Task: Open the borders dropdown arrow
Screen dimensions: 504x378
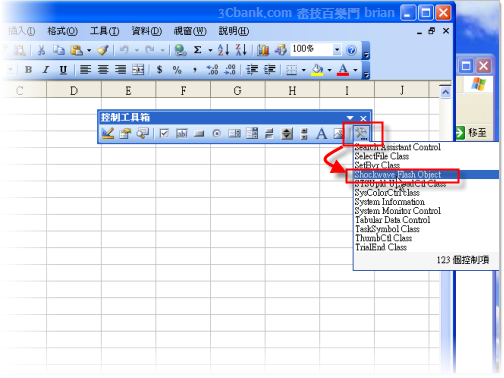Action: coord(304,70)
